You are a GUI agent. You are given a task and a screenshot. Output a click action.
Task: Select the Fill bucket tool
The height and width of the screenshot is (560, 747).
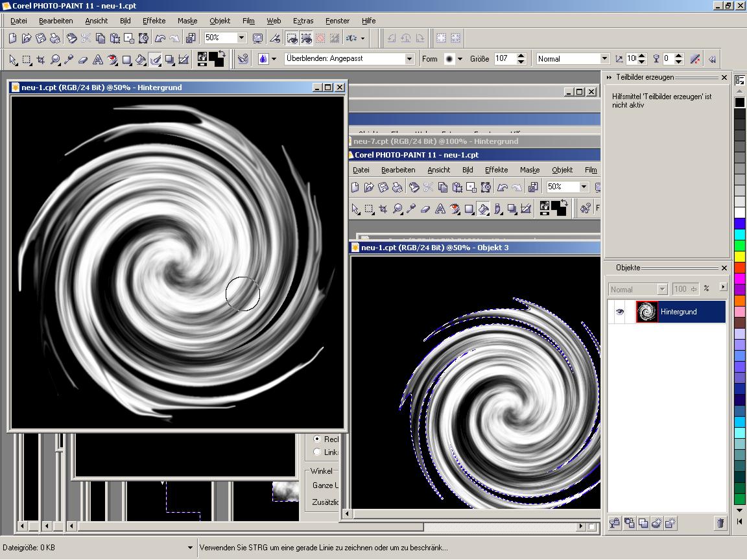tap(141, 60)
